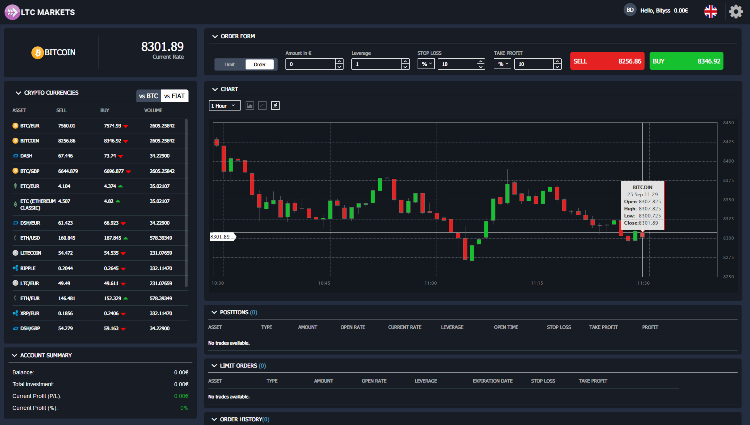Select Order mode in order form
This screenshot has width=750, height=425.
(260, 65)
